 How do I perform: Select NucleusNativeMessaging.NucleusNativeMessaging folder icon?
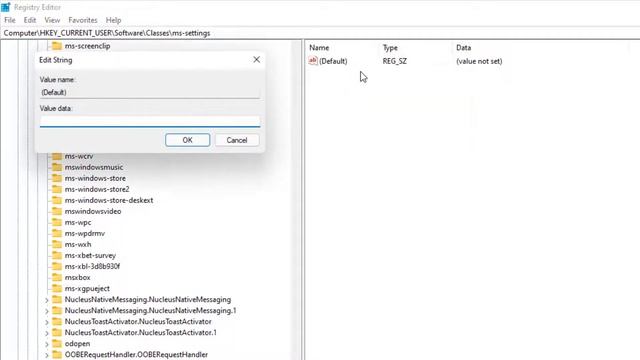click(57, 299)
